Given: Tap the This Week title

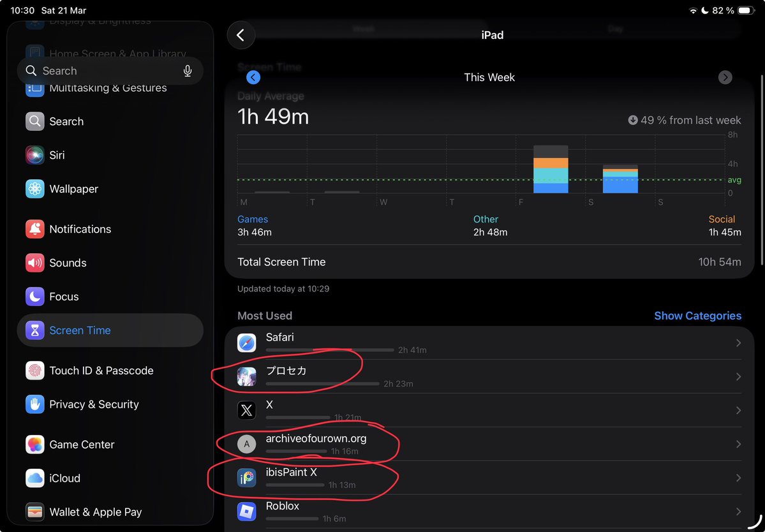Looking at the screenshot, I should (x=489, y=78).
